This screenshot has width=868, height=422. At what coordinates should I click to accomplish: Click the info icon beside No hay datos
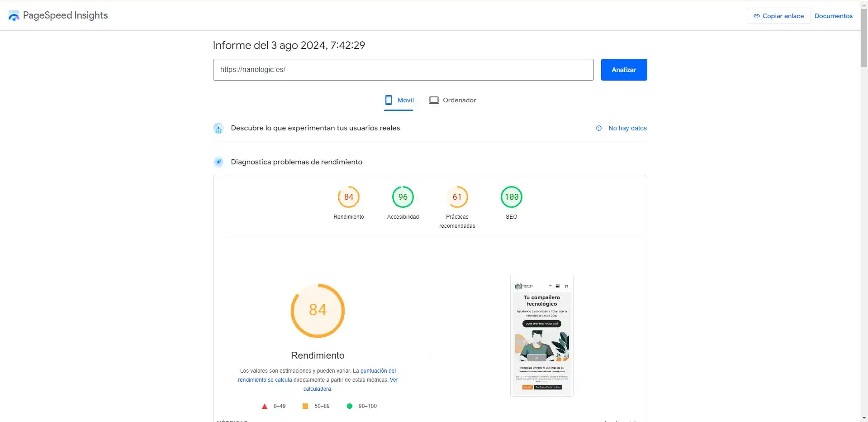[599, 128]
